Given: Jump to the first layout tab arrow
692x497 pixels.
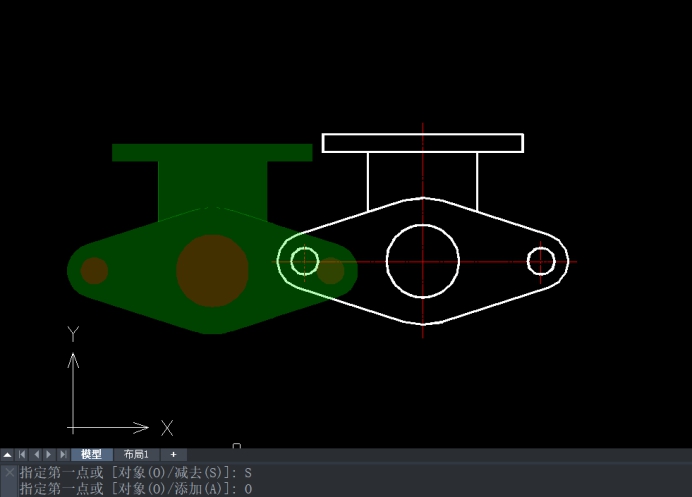Looking at the screenshot, I should click(23, 455).
